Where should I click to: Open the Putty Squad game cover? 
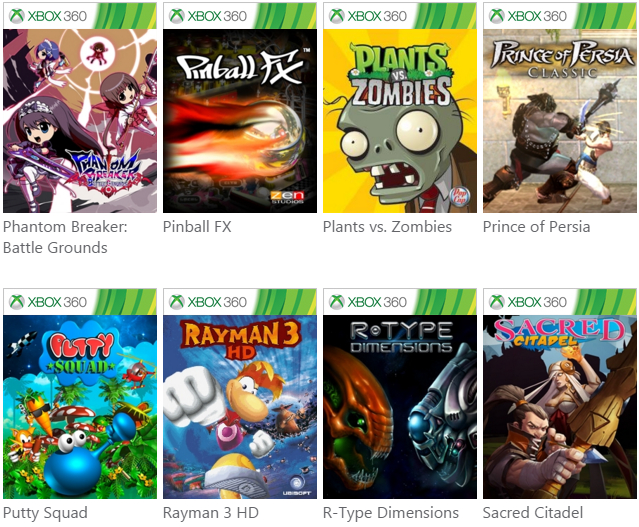point(80,406)
